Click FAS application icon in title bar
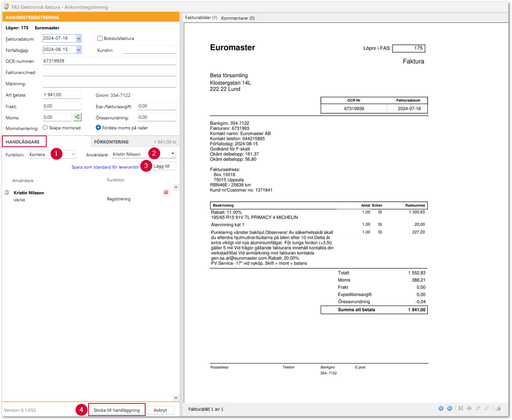The height and width of the screenshot is (420, 512). pyautogui.click(x=6, y=7)
